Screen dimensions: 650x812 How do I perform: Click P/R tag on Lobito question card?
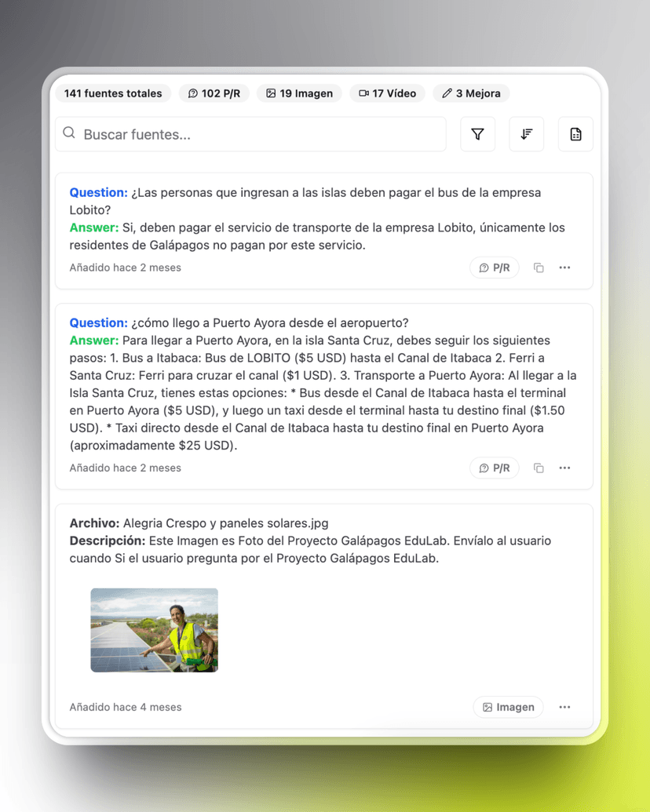tap(495, 268)
